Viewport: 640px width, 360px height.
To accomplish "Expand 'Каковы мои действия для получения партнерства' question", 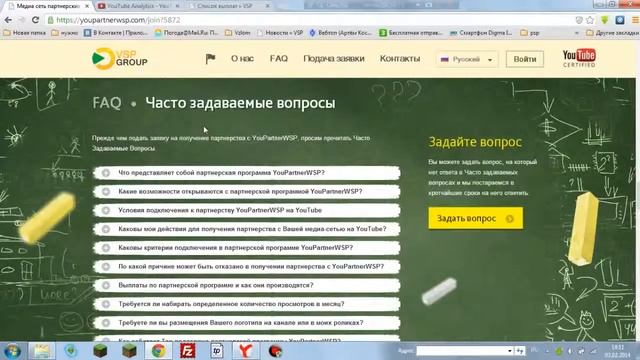I will tap(247, 229).
